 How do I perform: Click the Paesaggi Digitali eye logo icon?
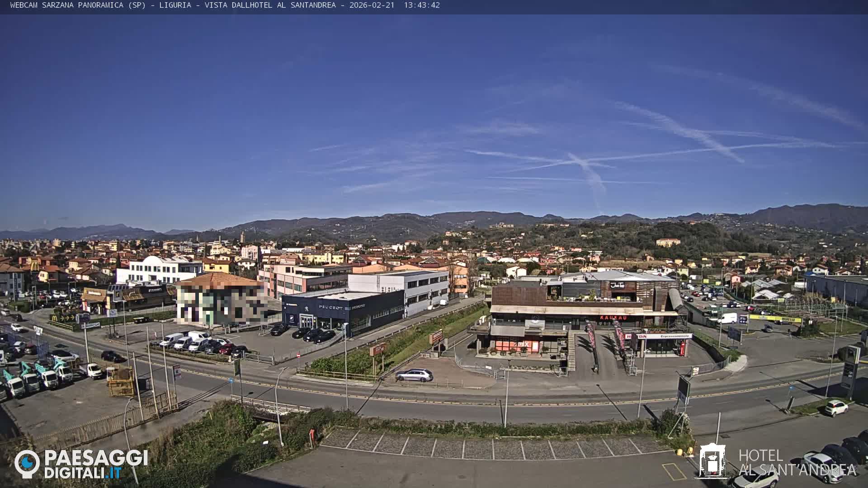27,464
